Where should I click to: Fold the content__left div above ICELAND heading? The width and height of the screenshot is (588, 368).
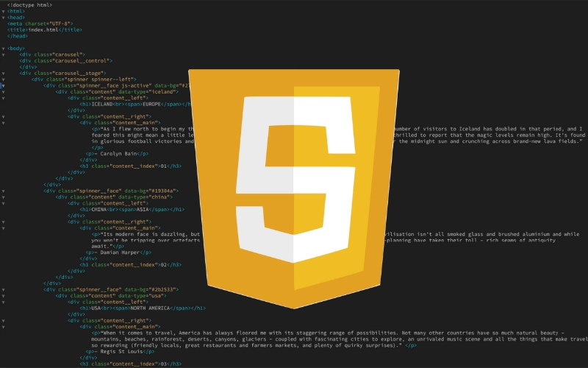4,98
